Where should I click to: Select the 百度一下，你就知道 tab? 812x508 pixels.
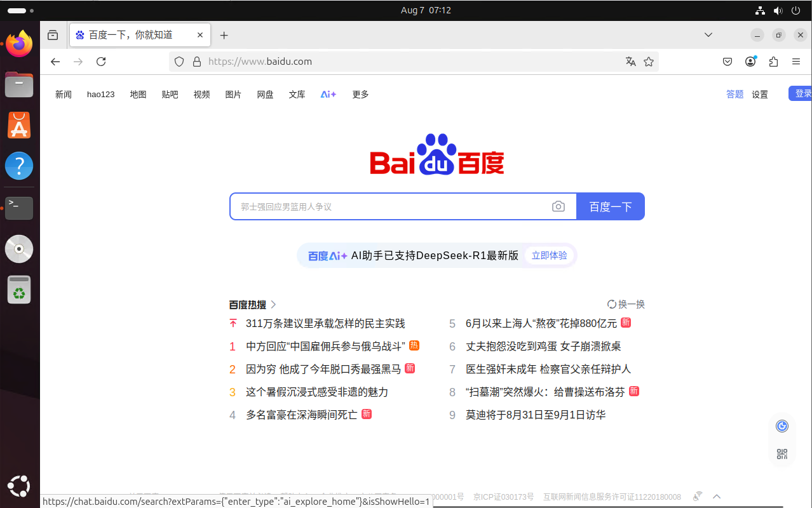point(139,36)
